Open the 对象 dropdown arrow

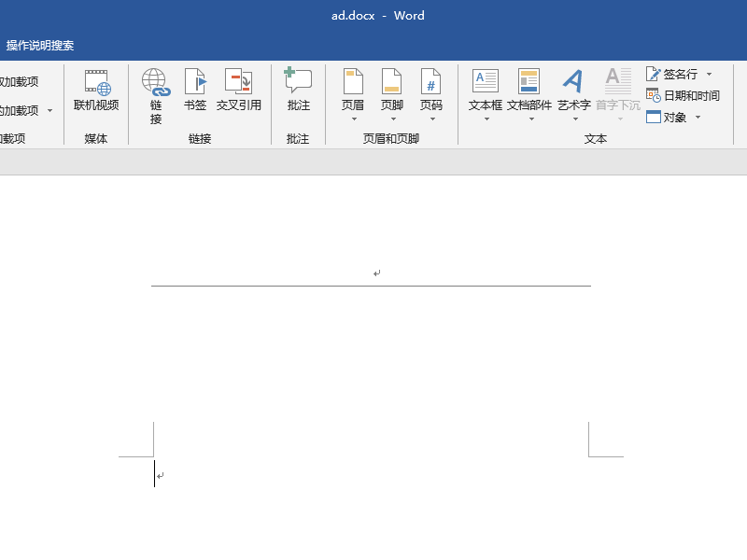(698, 118)
